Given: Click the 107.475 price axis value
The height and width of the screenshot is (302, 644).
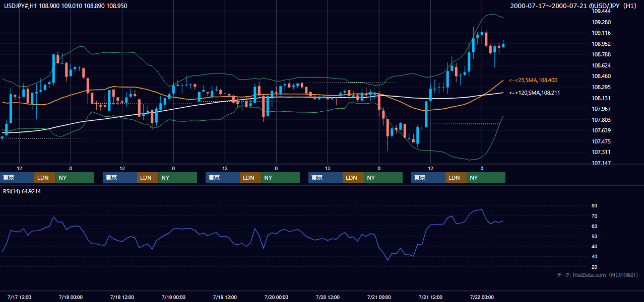Looking at the screenshot, I should (x=601, y=141).
